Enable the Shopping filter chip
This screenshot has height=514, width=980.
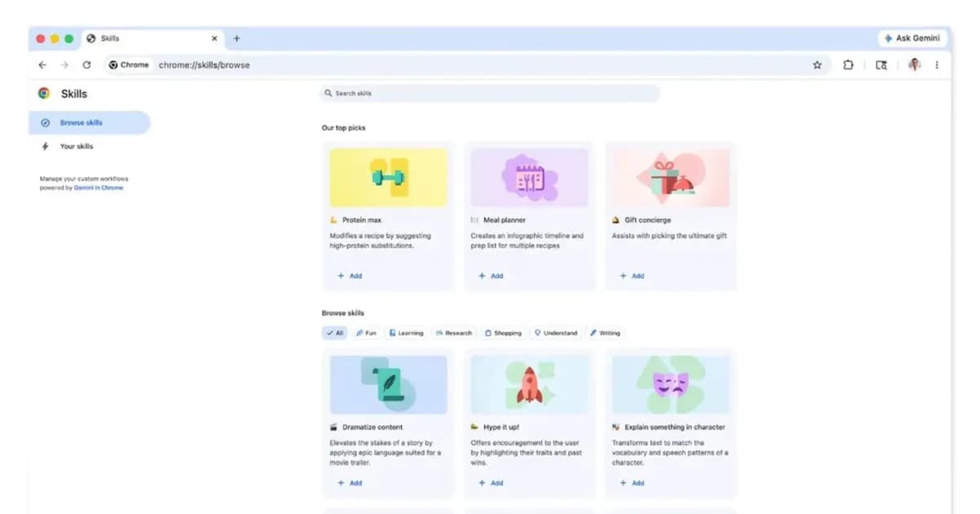pos(501,333)
